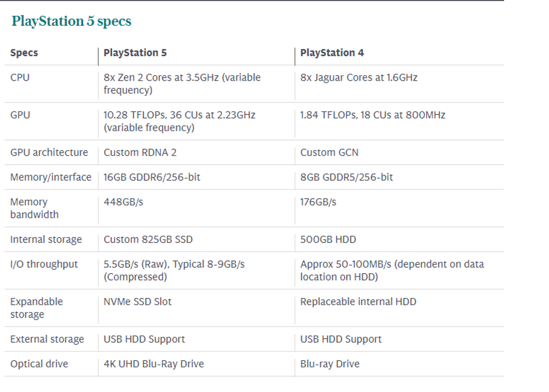This screenshot has width=549, height=392.
Task: Click the "16GB GDDR6/256-bit" cell
Action: pos(152,177)
